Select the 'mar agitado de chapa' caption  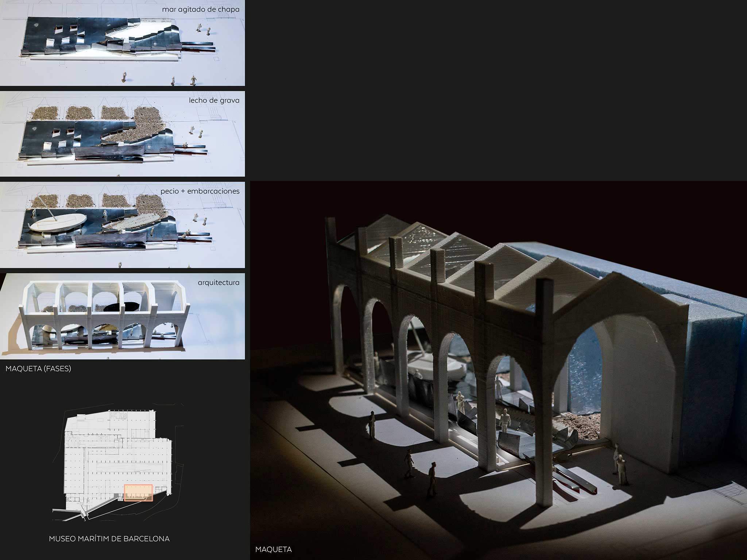201,9
